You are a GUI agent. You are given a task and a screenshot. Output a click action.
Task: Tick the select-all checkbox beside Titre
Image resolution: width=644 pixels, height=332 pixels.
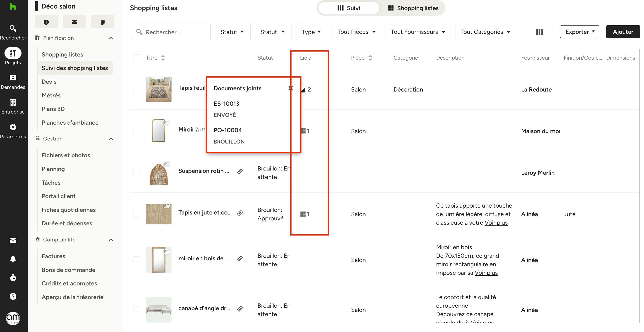pos(137,58)
